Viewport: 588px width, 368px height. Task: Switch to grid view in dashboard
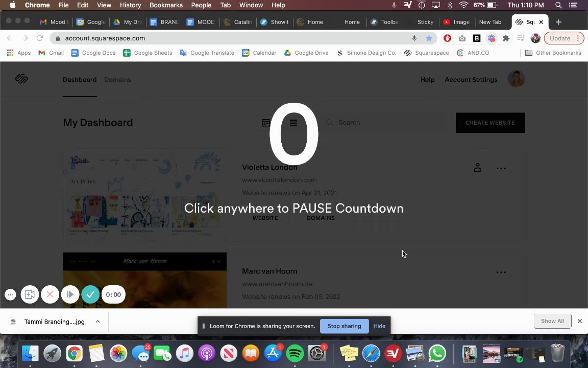point(265,123)
